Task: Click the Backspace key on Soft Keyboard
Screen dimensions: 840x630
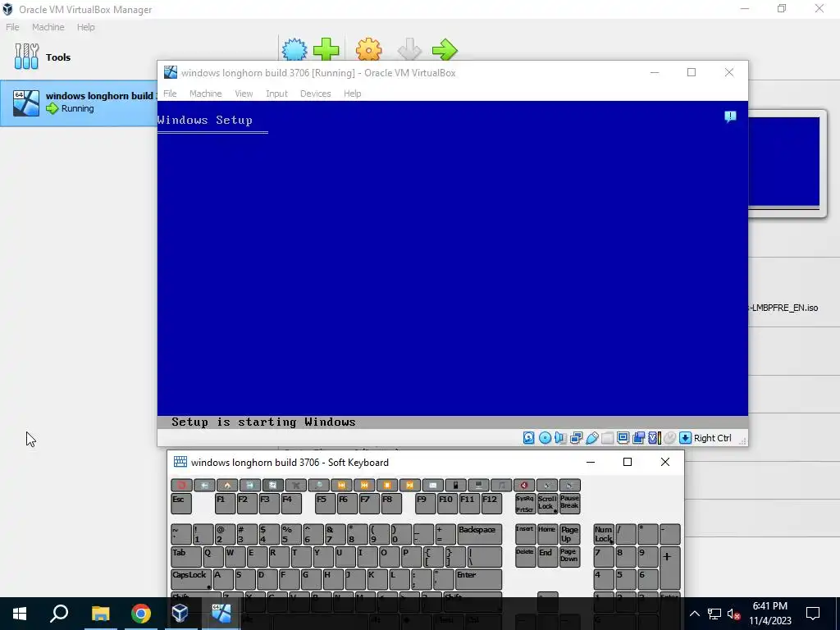Action: pyautogui.click(x=479, y=535)
